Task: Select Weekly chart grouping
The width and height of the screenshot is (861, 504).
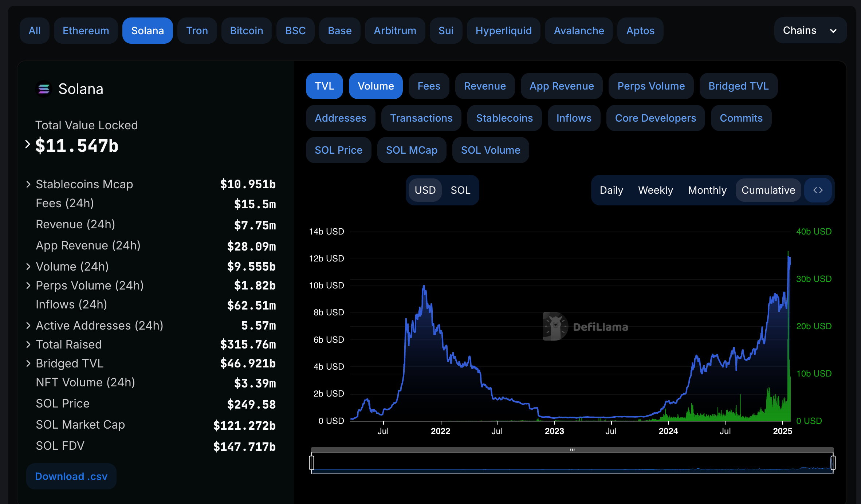Action: click(655, 190)
